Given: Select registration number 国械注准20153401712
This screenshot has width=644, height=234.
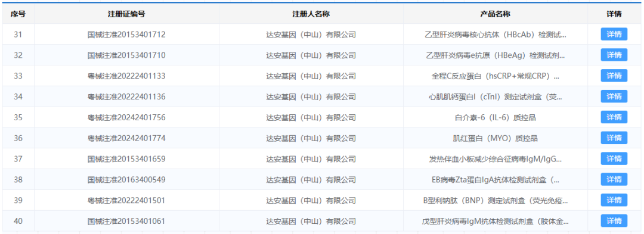Looking at the screenshot, I should coord(126,35).
